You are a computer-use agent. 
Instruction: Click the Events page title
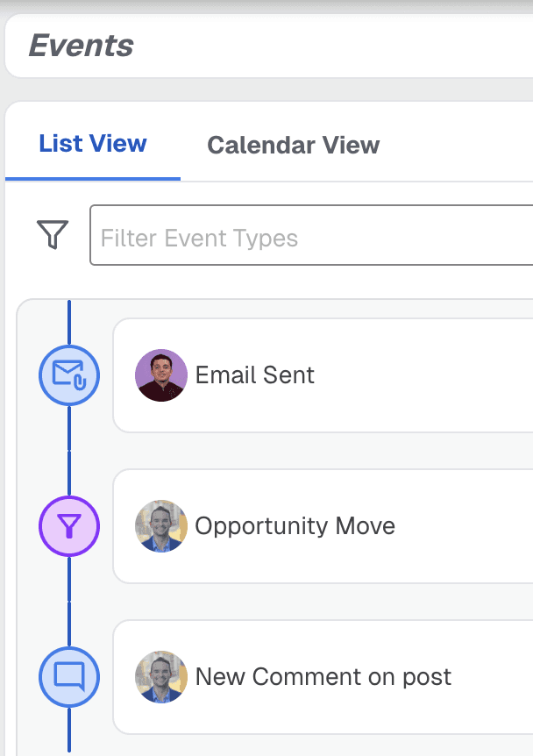pyautogui.click(x=81, y=46)
